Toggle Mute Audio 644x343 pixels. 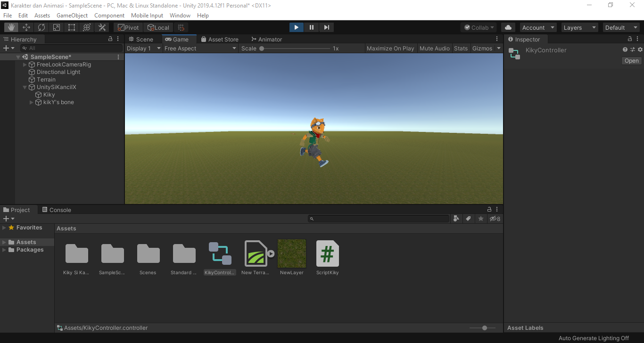(x=435, y=48)
